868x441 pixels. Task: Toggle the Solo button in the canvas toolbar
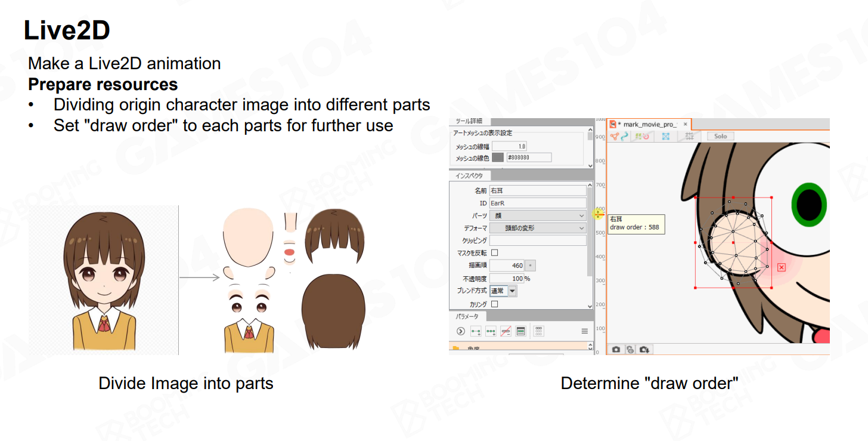[x=721, y=136]
